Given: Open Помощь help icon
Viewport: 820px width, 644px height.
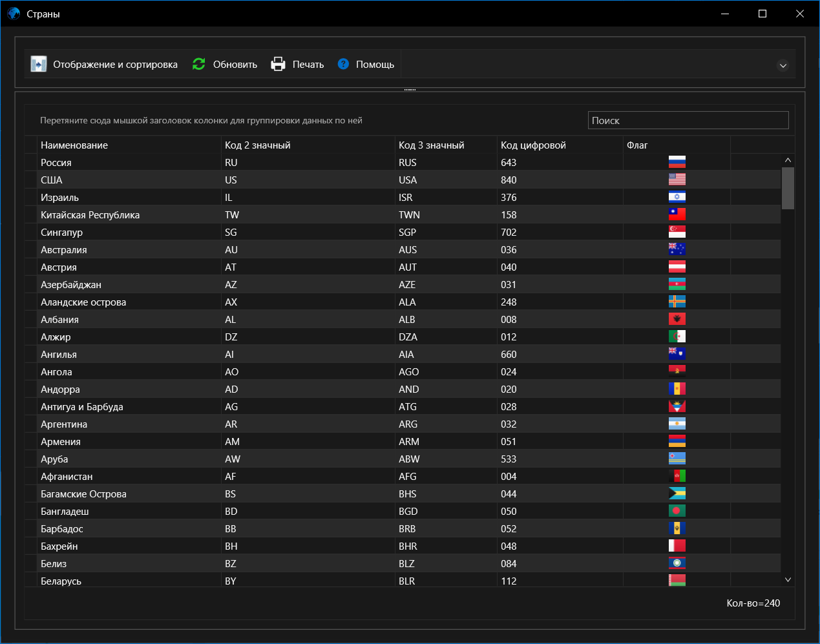Looking at the screenshot, I should [x=343, y=64].
